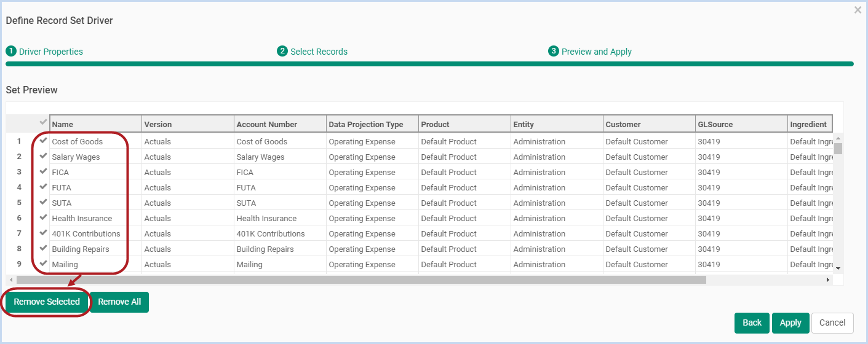The height and width of the screenshot is (344, 868).
Task: Click 'Administration' in FUTA row
Action: coord(539,187)
